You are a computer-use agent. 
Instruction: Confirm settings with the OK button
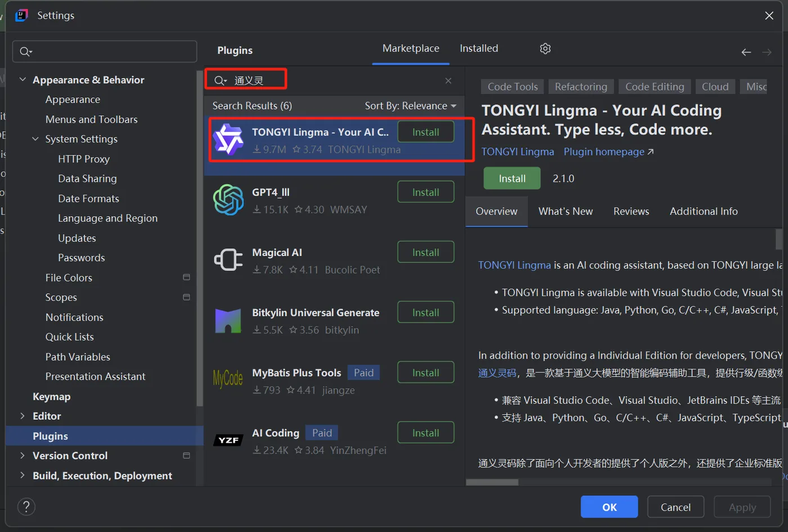coord(610,507)
